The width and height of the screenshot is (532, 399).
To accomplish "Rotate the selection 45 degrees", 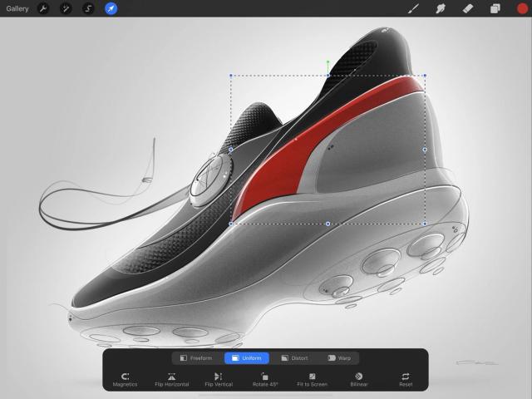I will 265,380.
